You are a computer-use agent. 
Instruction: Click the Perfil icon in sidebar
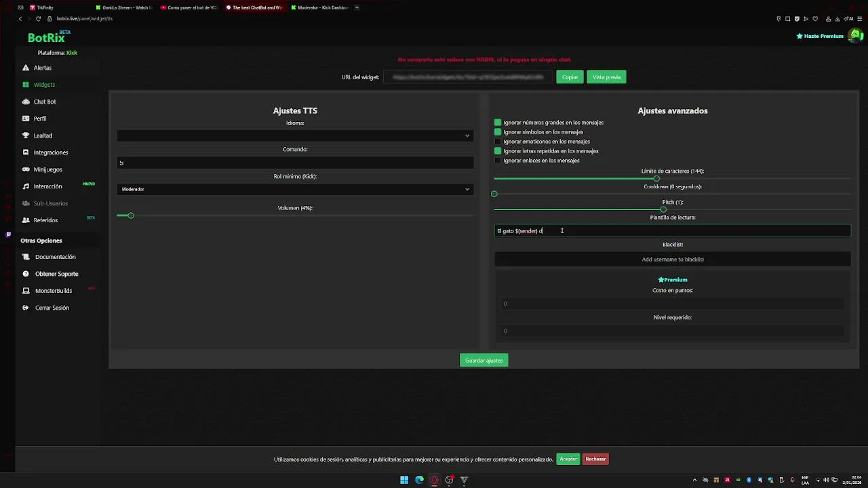(26, 119)
